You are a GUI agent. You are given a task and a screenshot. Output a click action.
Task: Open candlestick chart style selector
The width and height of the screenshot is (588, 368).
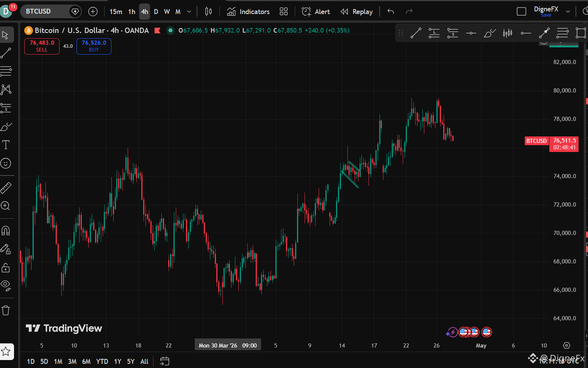(208, 11)
